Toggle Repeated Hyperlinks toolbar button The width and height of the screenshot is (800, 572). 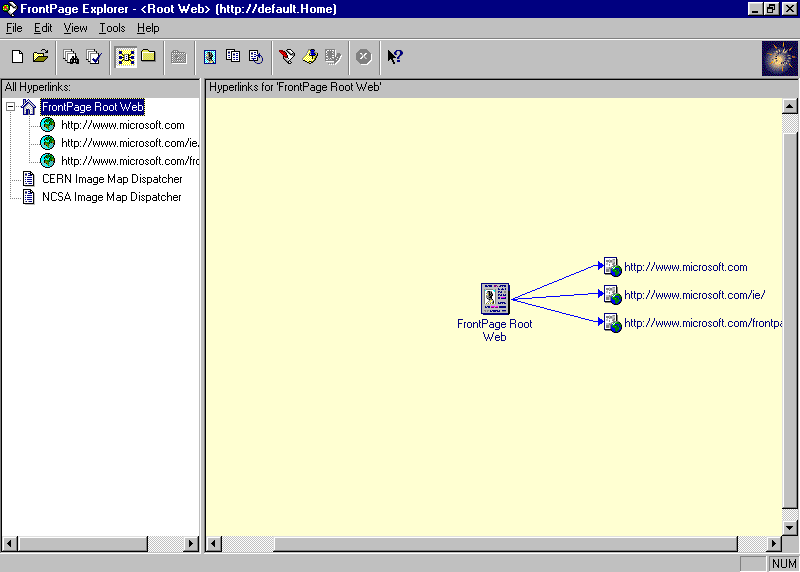(x=233, y=57)
